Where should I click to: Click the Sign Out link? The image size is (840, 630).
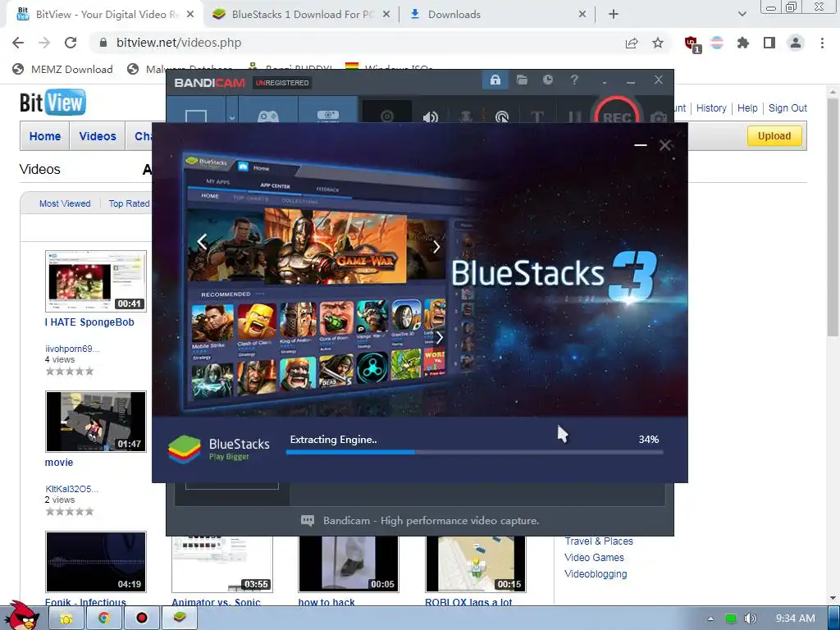787,107
